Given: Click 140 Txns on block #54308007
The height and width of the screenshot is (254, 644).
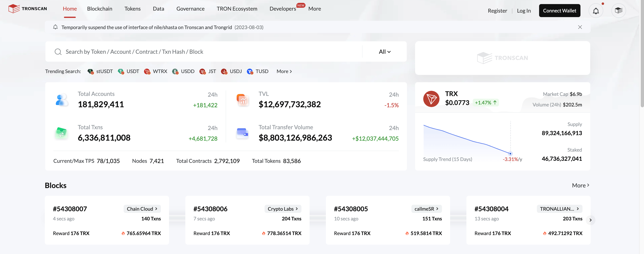Looking at the screenshot, I should point(151,219).
